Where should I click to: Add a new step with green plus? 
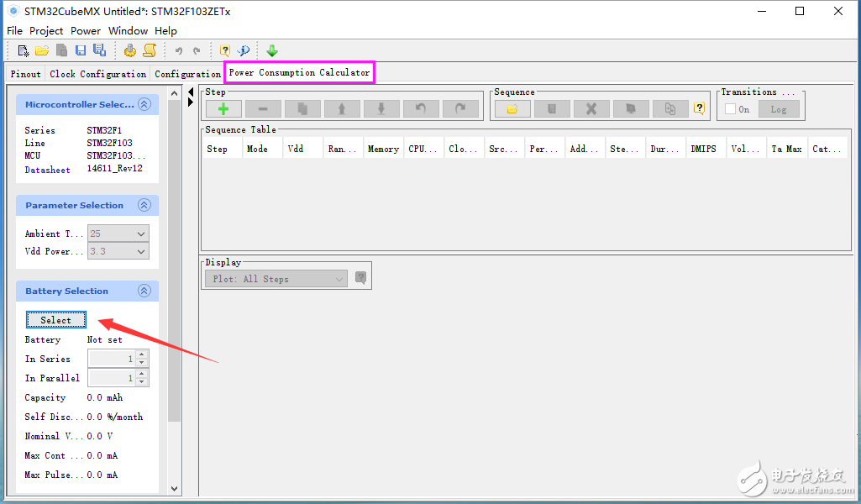click(x=223, y=108)
